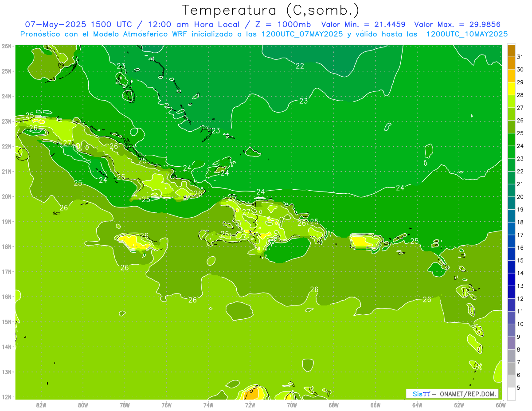Click the 12N latitude label
532x411 pixels.
coord(7,397)
